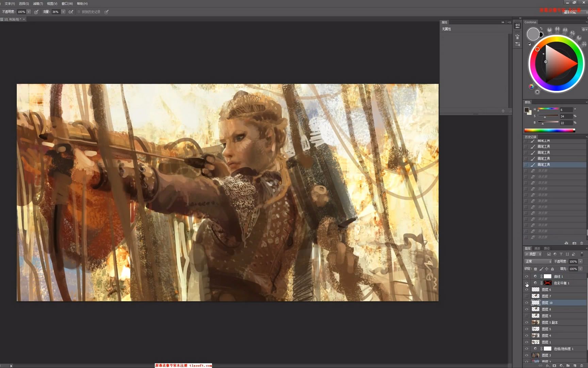Open the 3D panel icon in dock
This screenshot has width=588, height=368.
click(x=518, y=26)
